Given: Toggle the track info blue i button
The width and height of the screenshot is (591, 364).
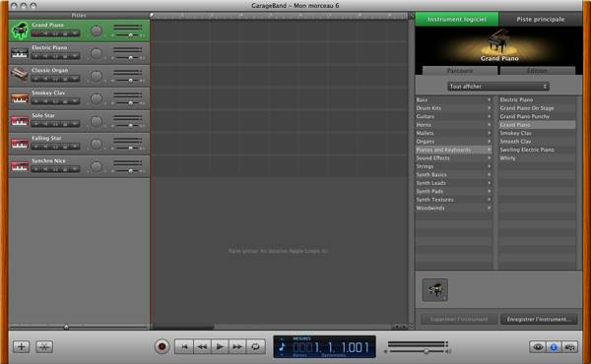Looking at the screenshot, I should (554, 346).
